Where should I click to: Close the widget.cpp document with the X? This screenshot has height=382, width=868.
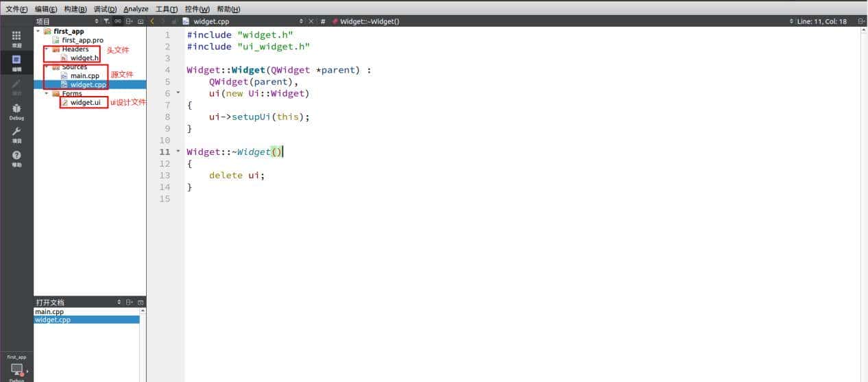pos(311,21)
